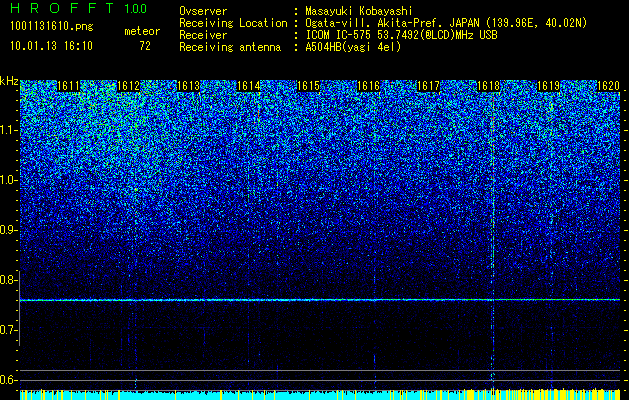
Task: Click the 0.9 frequency axis label
Action: (8, 230)
